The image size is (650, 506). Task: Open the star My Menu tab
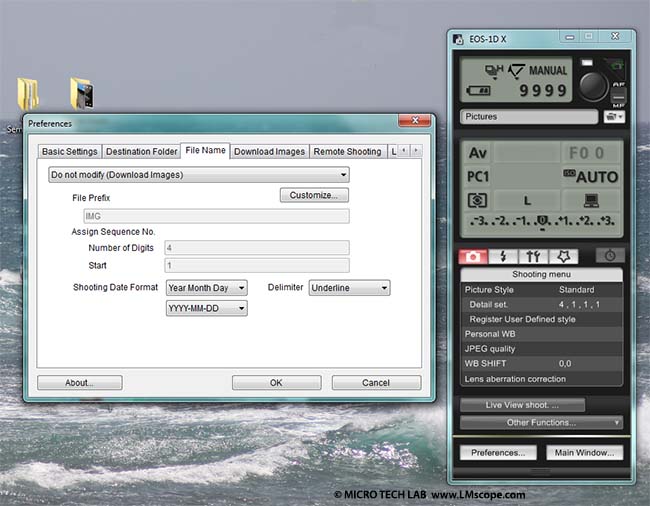(x=563, y=256)
